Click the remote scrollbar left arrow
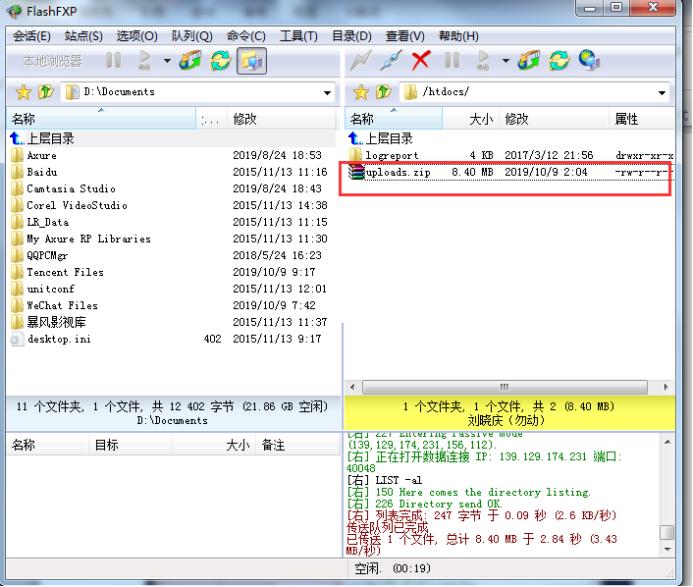Image resolution: width=693 pixels, height=587 pixels. click(352, 387)
